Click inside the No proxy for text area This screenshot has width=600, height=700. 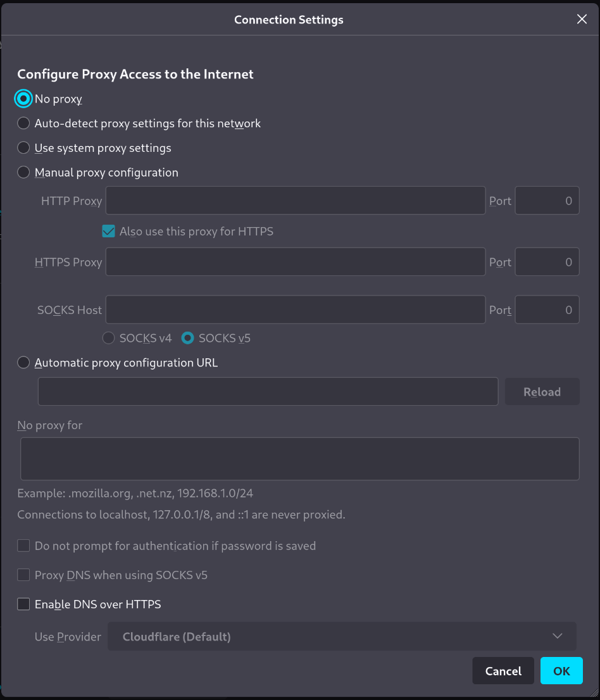point(299,458)
